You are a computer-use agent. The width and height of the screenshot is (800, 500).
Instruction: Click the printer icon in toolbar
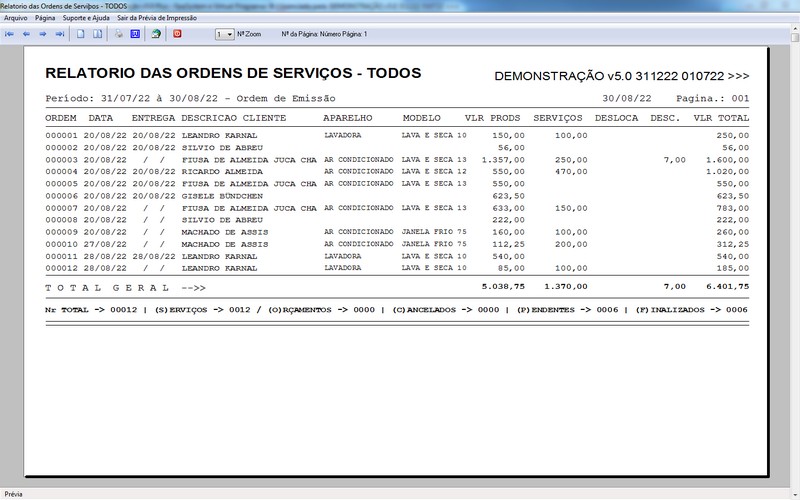click(118, 34)
